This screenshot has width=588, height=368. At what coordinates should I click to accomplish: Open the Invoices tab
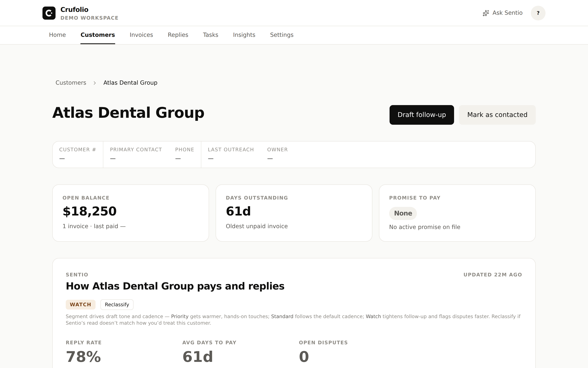tap(141, 35)
